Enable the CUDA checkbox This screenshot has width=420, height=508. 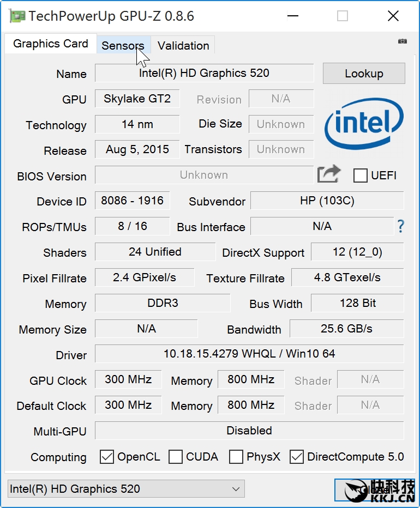click(176, 457)
